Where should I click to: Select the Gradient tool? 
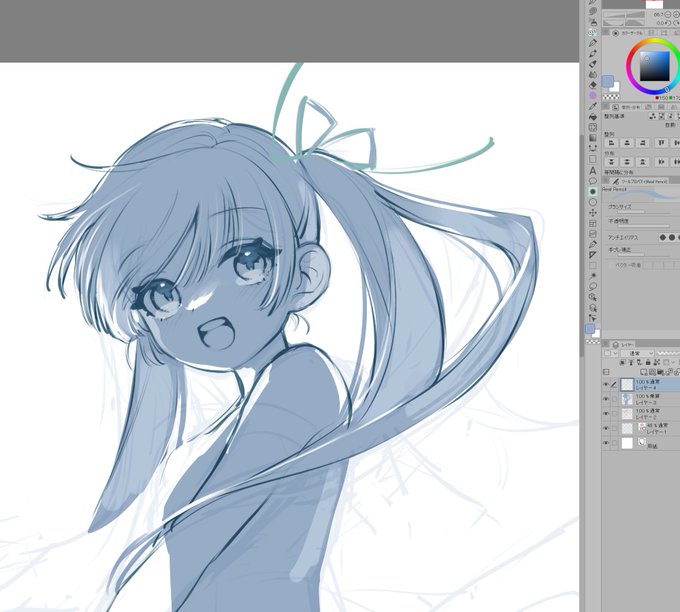tap(593, 138)
